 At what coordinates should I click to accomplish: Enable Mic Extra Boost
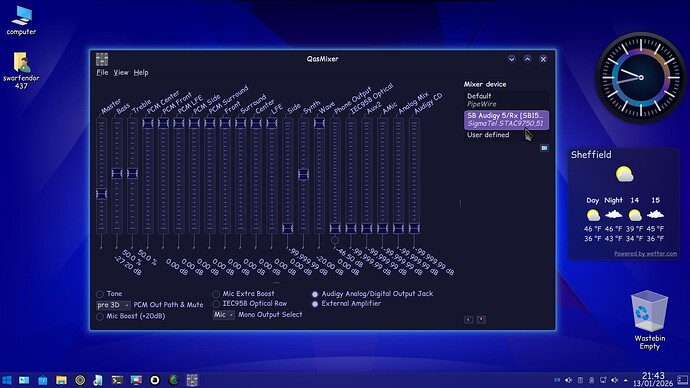click(x=216, y=294)
